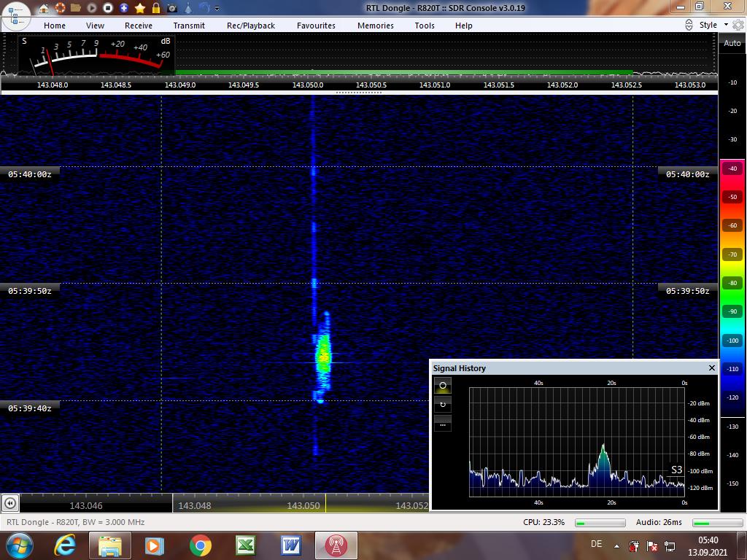This screenshot has height=560, width=747.
Task: Click the left 05:39:50z waterfall timestamp
Action: coord(29,291)
